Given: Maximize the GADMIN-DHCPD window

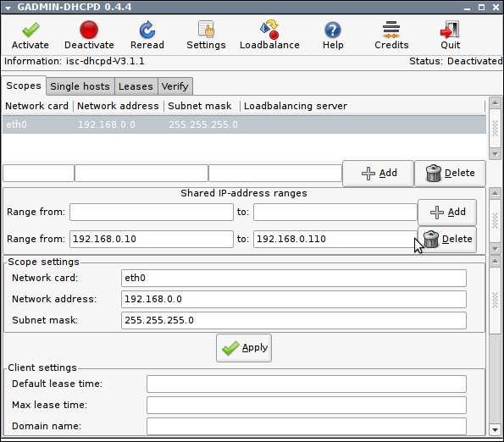Looking at the screenshot, I should pyautogui.click(x=481, y=8).
